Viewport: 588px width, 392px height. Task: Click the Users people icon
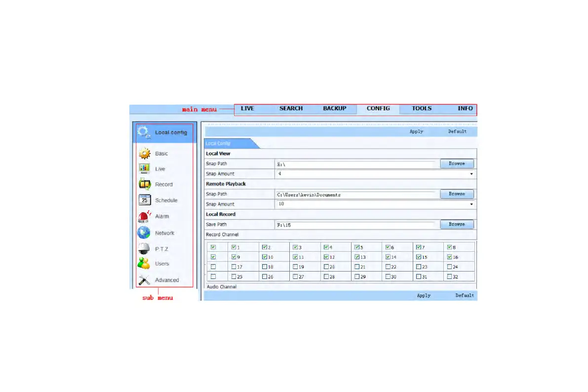point(144,263)
